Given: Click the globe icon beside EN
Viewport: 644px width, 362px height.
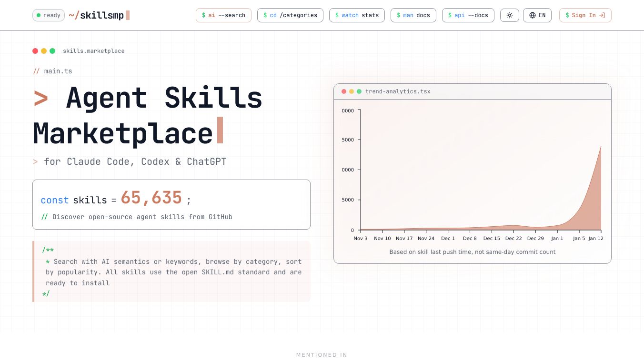Looking at the screenshot, I should (x=533, y=15).
